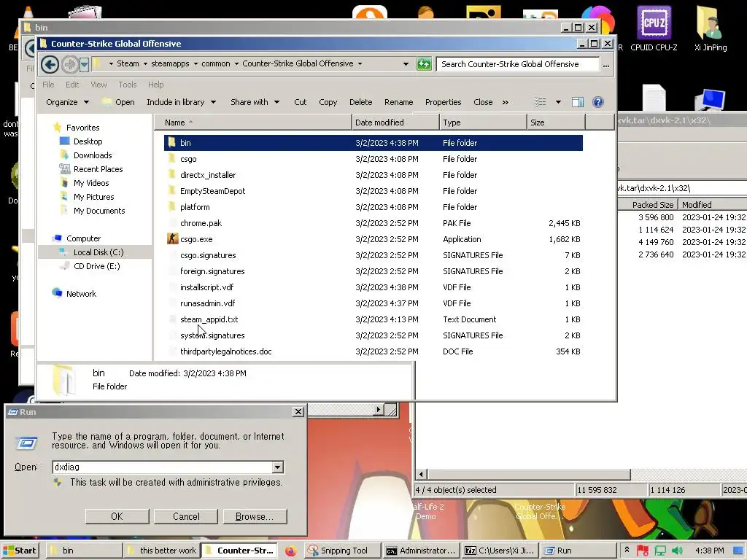Image resolution: width=747 pixels, height=560 pixels.
Task: Open the Help menu
Action: coord(155,85)
